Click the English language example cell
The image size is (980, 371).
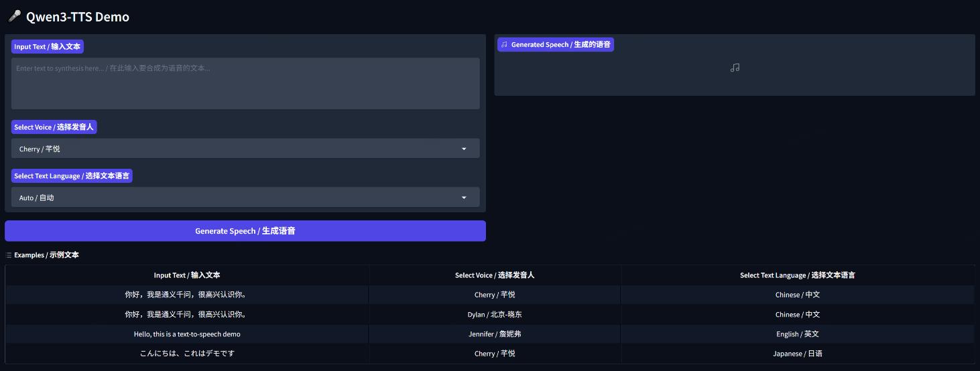(x=797, y=334)
